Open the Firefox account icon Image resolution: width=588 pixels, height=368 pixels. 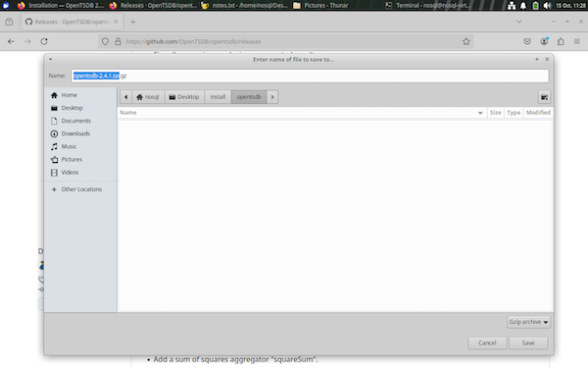[x=544, y=41]
